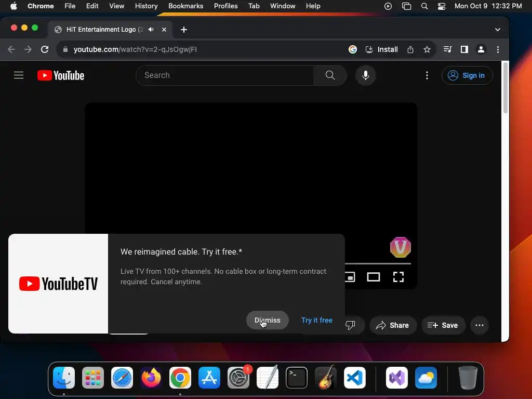The image size is (532, 399).
Task: Start voice search with microphone
Action: pos(365,75)
